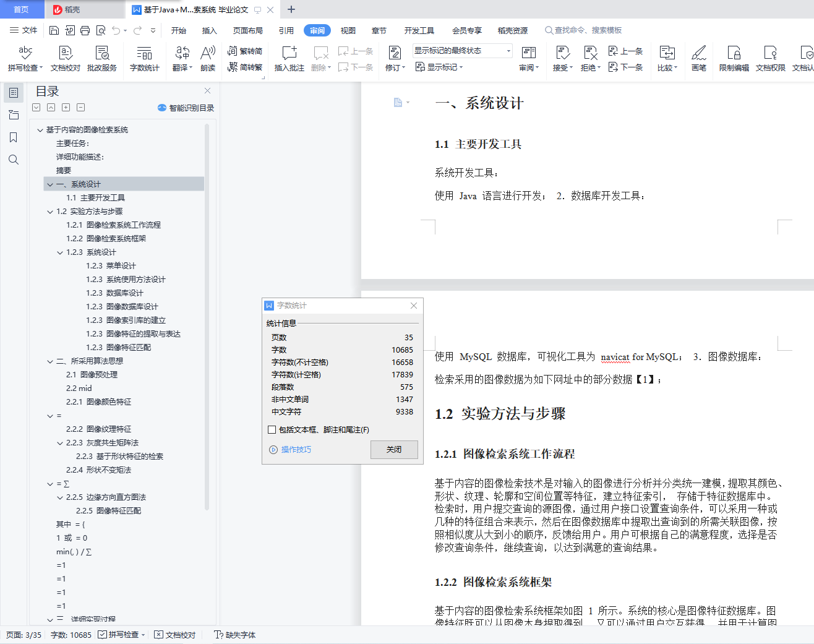
Task: Undo the last action
Action: (x=116, y=30)
